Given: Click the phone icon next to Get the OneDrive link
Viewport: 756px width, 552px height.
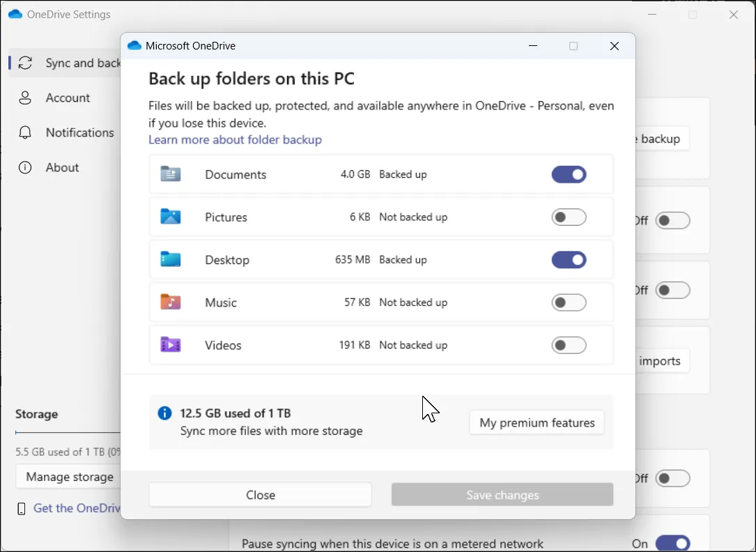Looking at the screenshot, I should (21, 508).
